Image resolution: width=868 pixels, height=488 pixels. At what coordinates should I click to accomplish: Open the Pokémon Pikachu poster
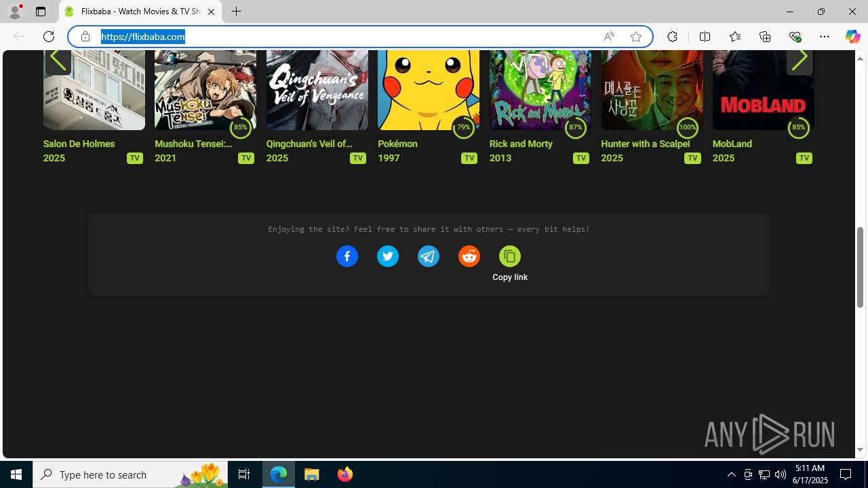click(x=429, y=89)
